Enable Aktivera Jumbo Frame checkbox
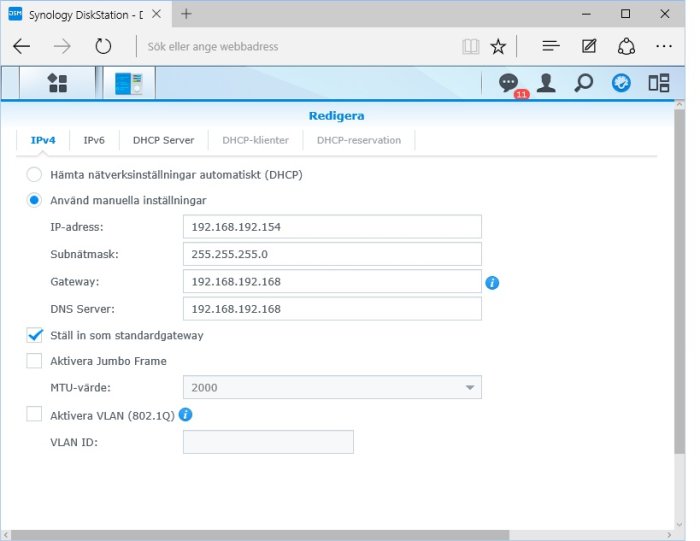 34,361
